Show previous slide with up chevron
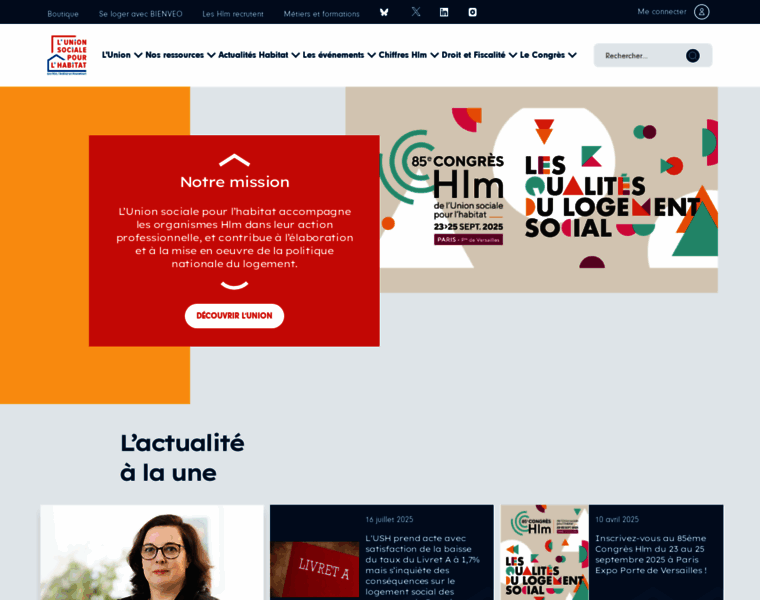Viewport: 760px width, 600px height. pos(235,160)
